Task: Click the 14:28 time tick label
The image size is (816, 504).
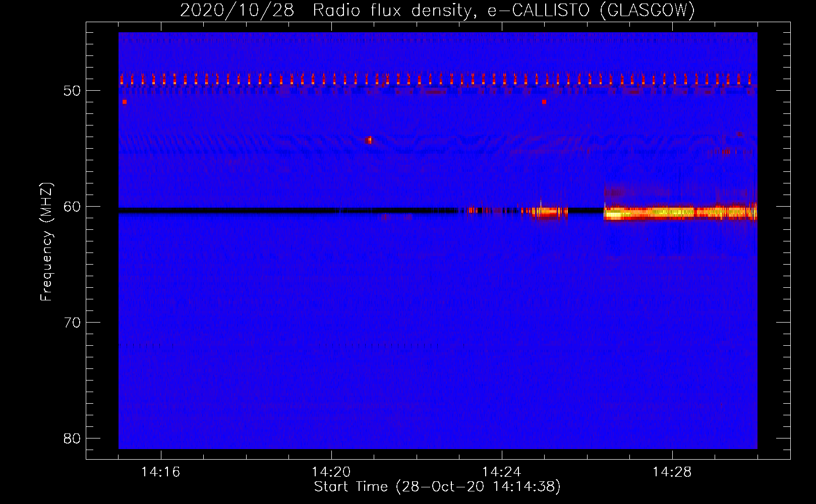Action: (672, 472)
